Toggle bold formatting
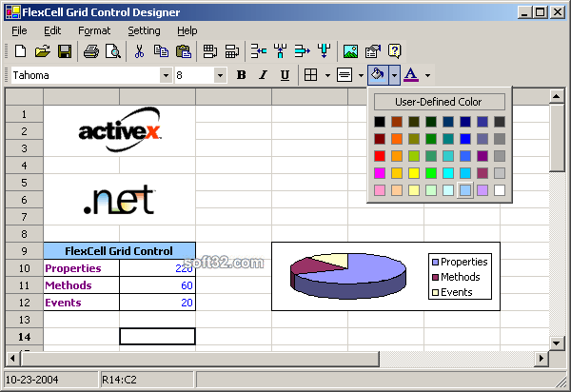Viewport: 571px width, 392px height. [241, 75]
